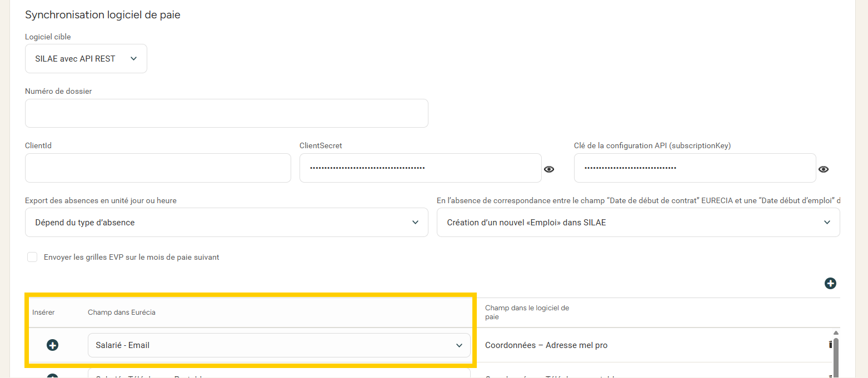Screen dimensions: 868x378
Task: Insert a row before Salarié - Email
Action: pos(53,345)
